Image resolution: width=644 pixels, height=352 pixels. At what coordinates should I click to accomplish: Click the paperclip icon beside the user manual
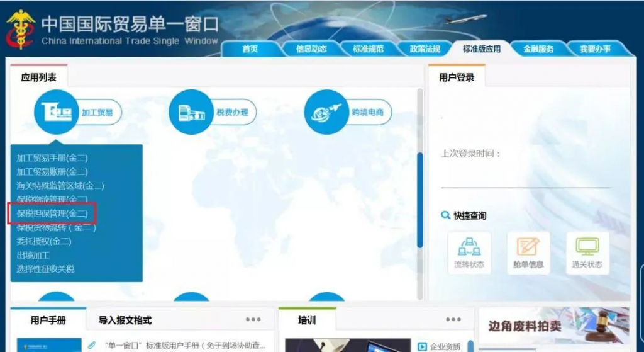pyautogui.click(x=91, y=345)
